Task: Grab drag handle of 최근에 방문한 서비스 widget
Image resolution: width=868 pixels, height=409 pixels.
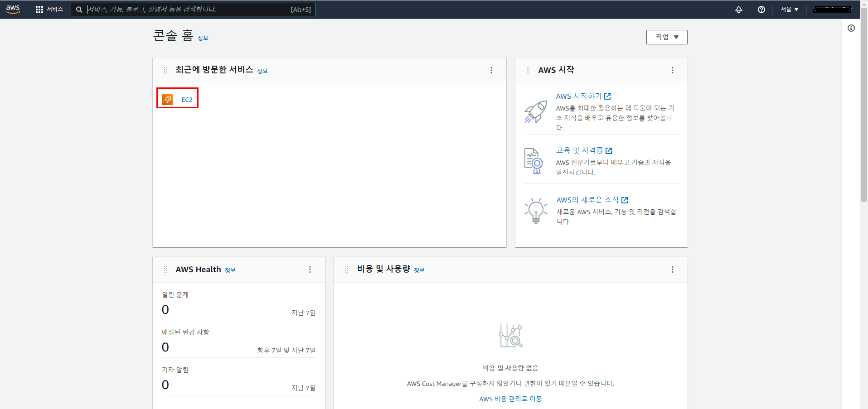Action: pos(165,70)
